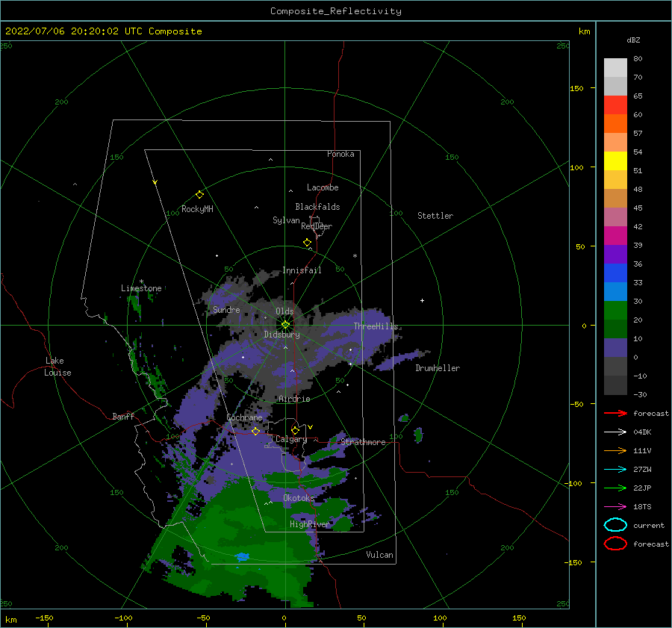Click white plus marker north of Drumheller
Viewport: 672px width, 628px height.
422,300
